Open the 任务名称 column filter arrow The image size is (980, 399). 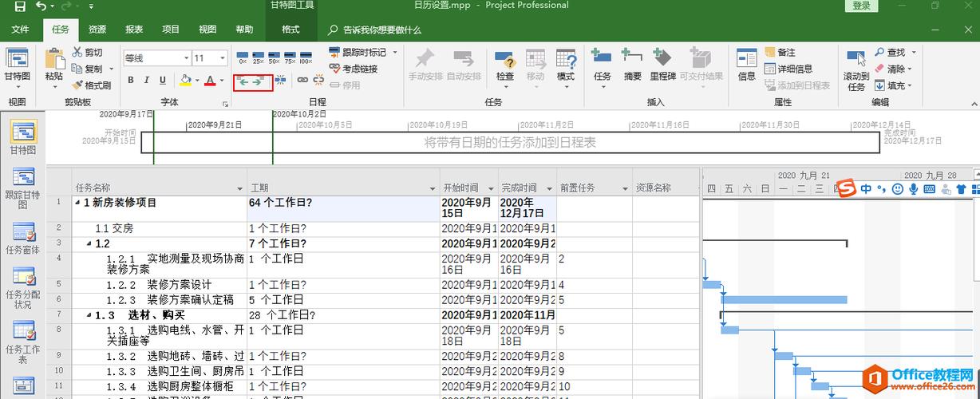click(240, 189)
